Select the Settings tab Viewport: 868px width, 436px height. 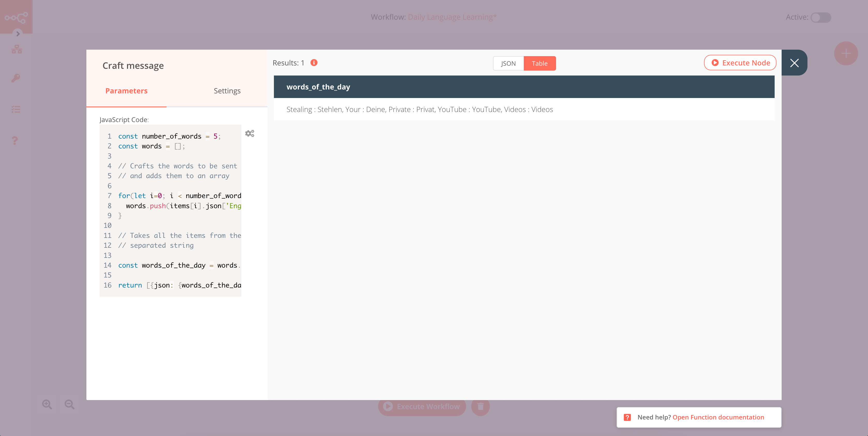tap(227, 91)
